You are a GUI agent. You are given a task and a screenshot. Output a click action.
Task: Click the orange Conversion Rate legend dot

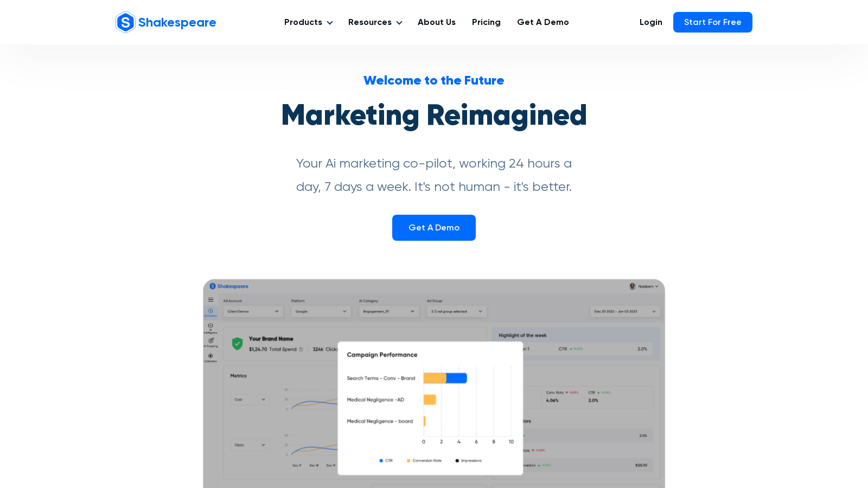point(409,461)
